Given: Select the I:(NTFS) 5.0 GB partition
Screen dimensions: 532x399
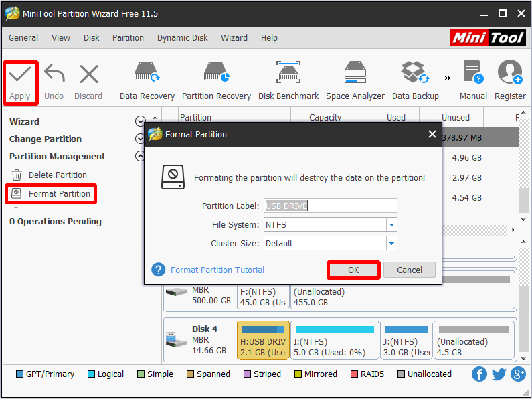Looking at the screenshot, I should [x=335, y=340].
